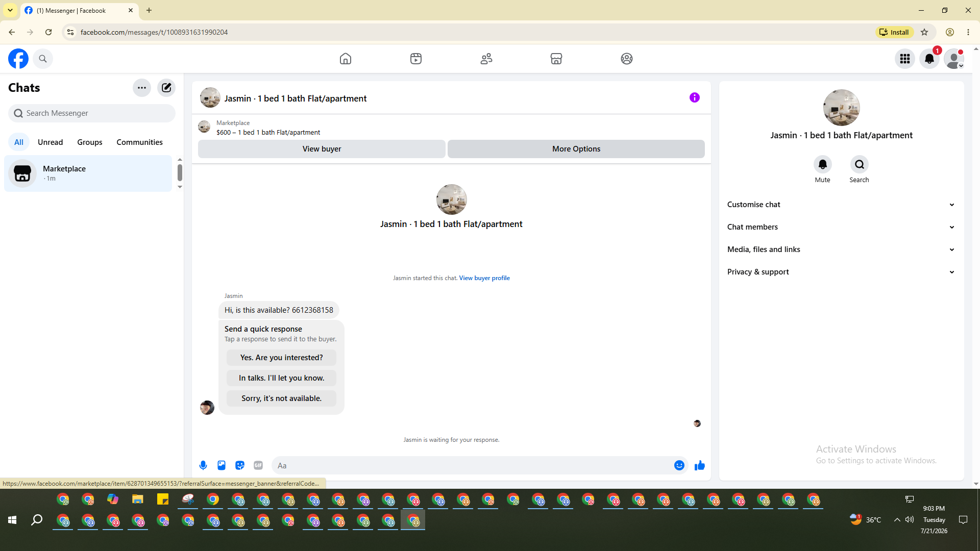Send quick response 'Sorry, it's not available.'
The width and height of the screenshot is (980, 551).
pyautogui.click(x=282, y=398)
